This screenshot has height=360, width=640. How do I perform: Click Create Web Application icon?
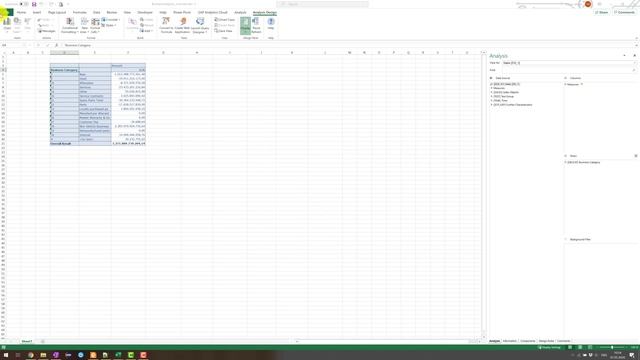(x=182, y=25)
